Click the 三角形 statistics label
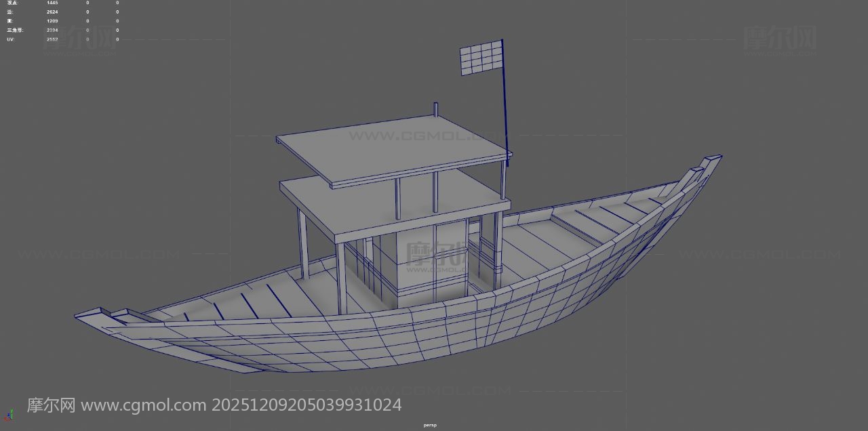Screen dimensions: 868x431 coord(14,30)
